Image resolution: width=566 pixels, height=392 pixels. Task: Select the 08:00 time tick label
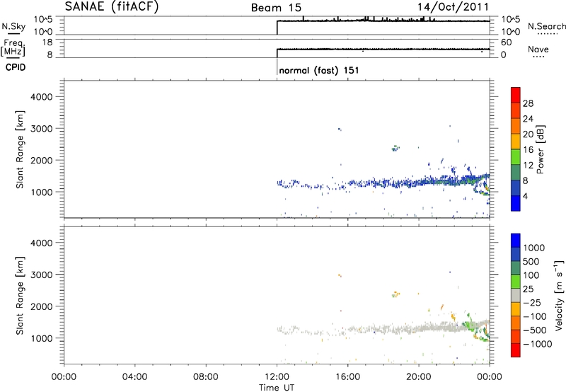coord(206,377)
